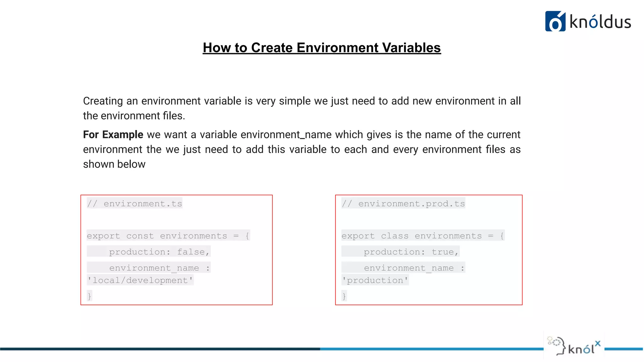This screenshot has width=644, height=362.
Task: Click the bold 'For Example' text
Action: click(113, 134)
